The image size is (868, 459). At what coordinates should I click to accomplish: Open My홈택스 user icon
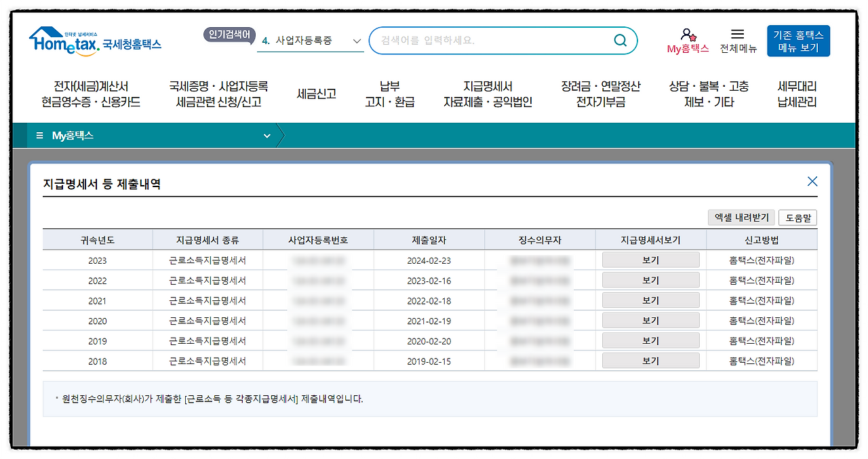(688, 34)
